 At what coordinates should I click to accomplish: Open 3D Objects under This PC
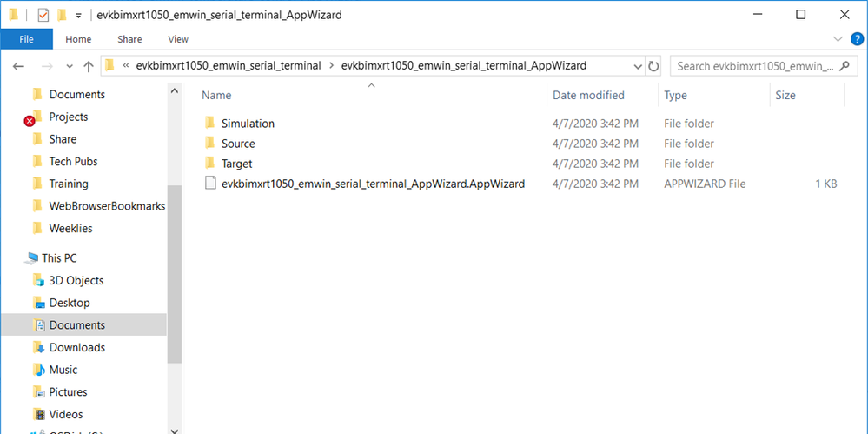[x=76, y=280]
